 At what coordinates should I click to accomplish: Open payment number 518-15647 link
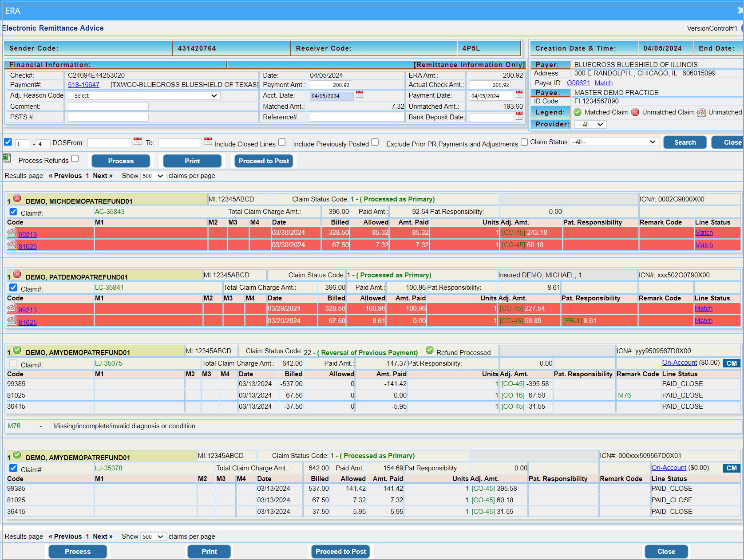tap(83, 85)
